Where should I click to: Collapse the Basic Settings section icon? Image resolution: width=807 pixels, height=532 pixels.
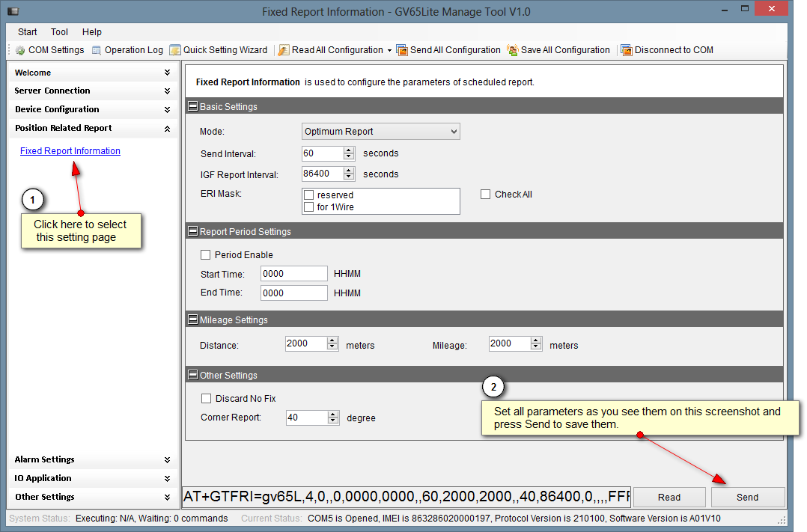pos(193,106)
